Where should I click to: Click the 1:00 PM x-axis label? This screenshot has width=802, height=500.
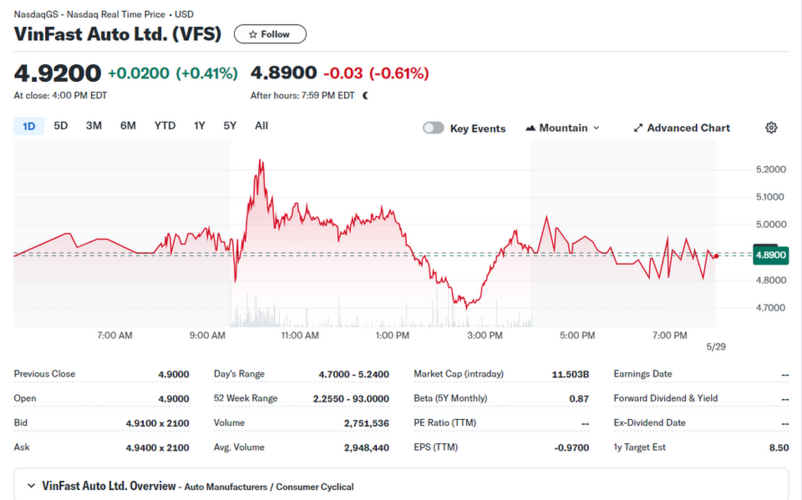pos(392,335)
